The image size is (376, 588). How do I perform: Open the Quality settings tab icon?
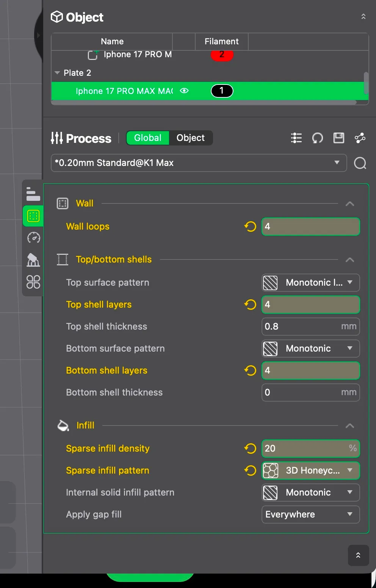pyautogui.click(x=33, y=194)
